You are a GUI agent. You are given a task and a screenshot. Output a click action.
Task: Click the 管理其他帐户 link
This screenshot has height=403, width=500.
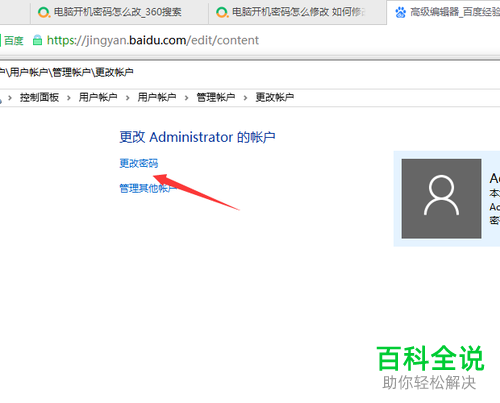point(148,188)
